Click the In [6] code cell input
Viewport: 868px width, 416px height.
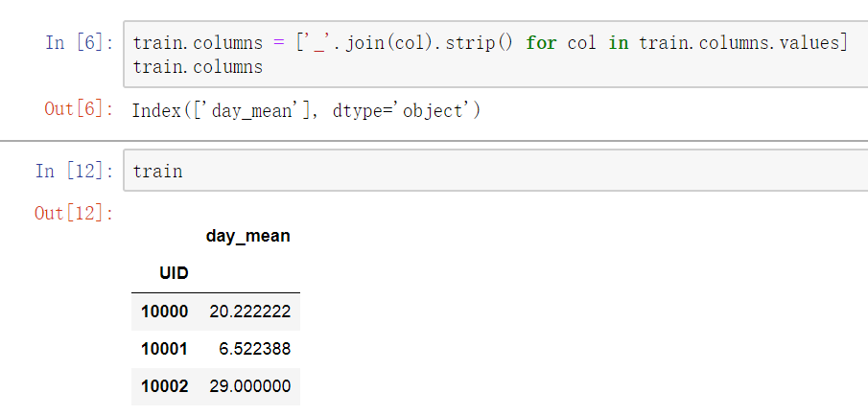tap(496, 55)
